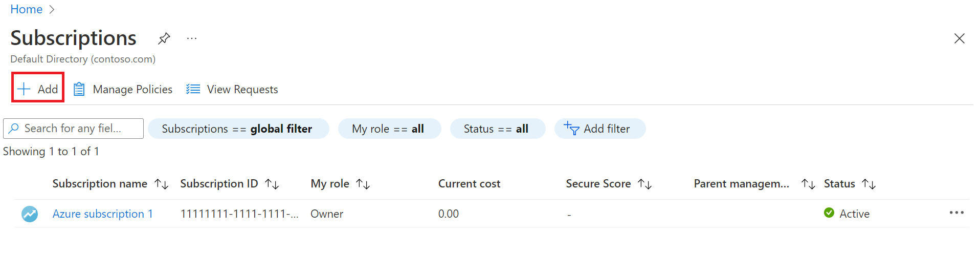
Task: Click the pin Subscriptions page icon
Action: [x=164, y=38]
